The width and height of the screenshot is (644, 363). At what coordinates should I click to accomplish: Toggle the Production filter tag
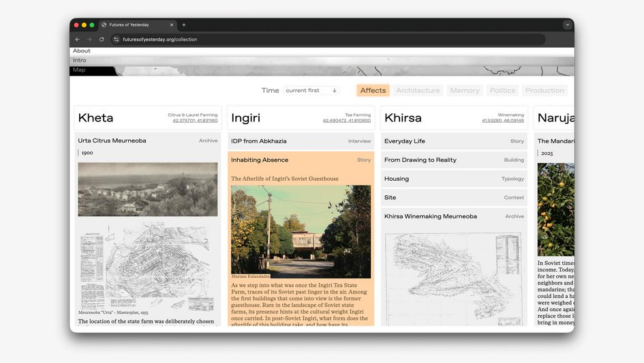pyautogui.click(x=545, y=91)
